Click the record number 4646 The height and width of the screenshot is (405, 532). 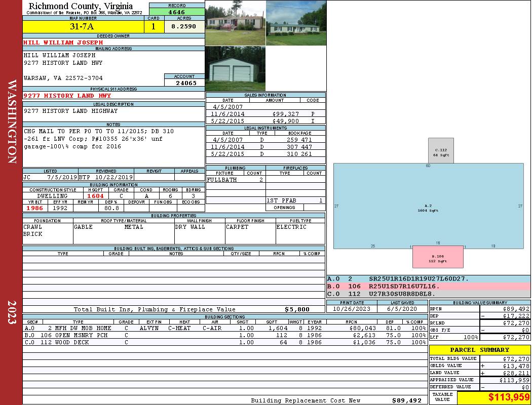(x=177, y=12)
